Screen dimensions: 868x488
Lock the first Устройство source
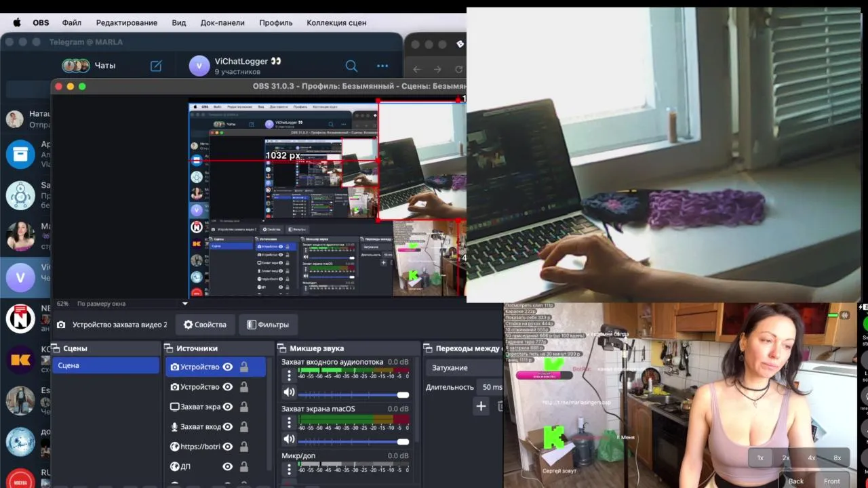pos(243,367)
